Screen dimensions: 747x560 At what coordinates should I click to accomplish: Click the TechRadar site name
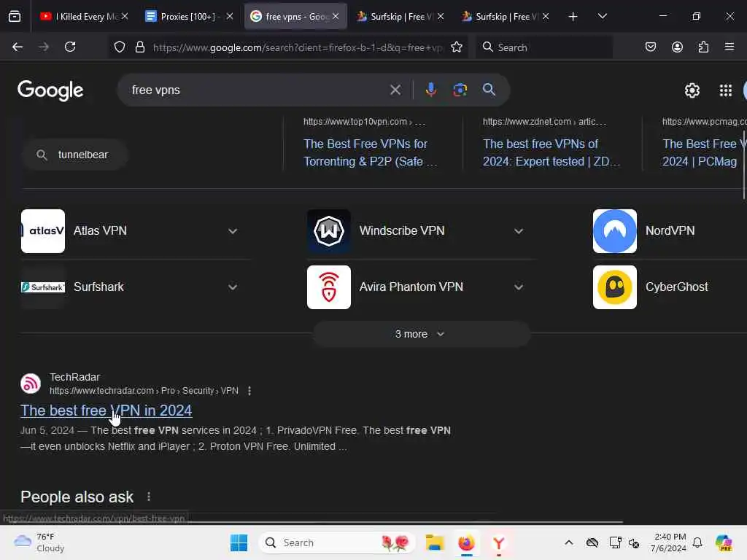click(x=75, y=377)
